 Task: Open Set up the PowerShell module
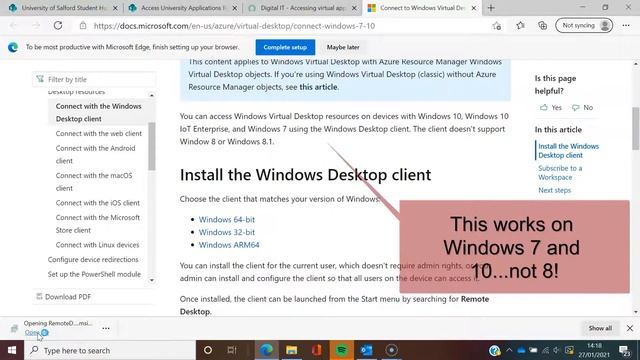tap(94, 274)
